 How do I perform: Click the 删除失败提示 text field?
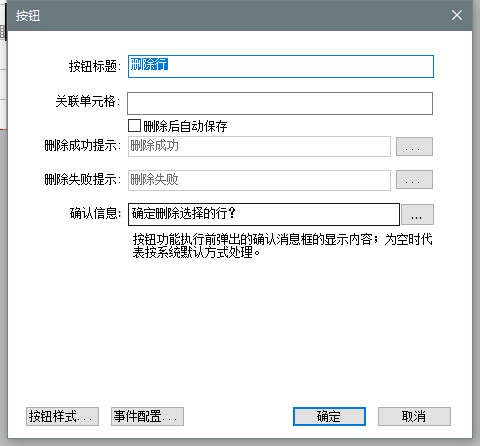tap(259, 180)
